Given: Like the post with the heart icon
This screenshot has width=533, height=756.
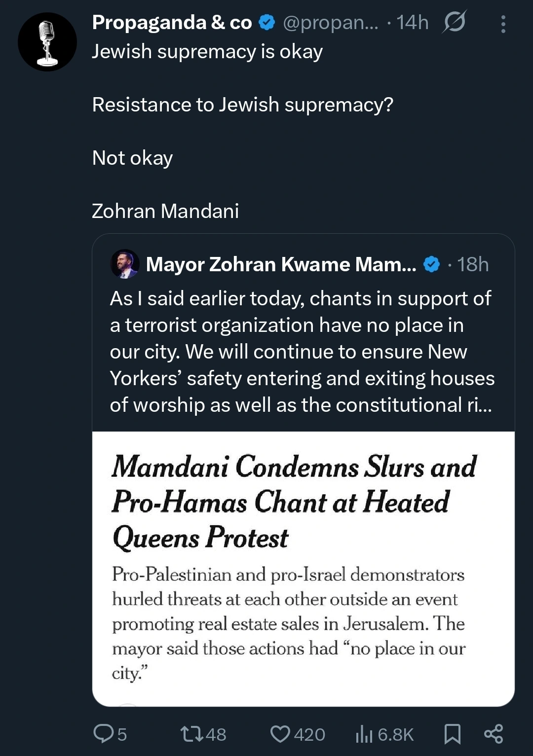Looking at the screenshot, I should [x=280, y=733].
